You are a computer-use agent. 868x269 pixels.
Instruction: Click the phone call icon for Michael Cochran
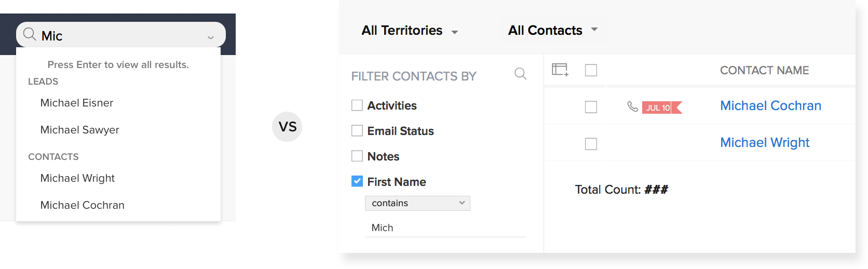[632, 106]
